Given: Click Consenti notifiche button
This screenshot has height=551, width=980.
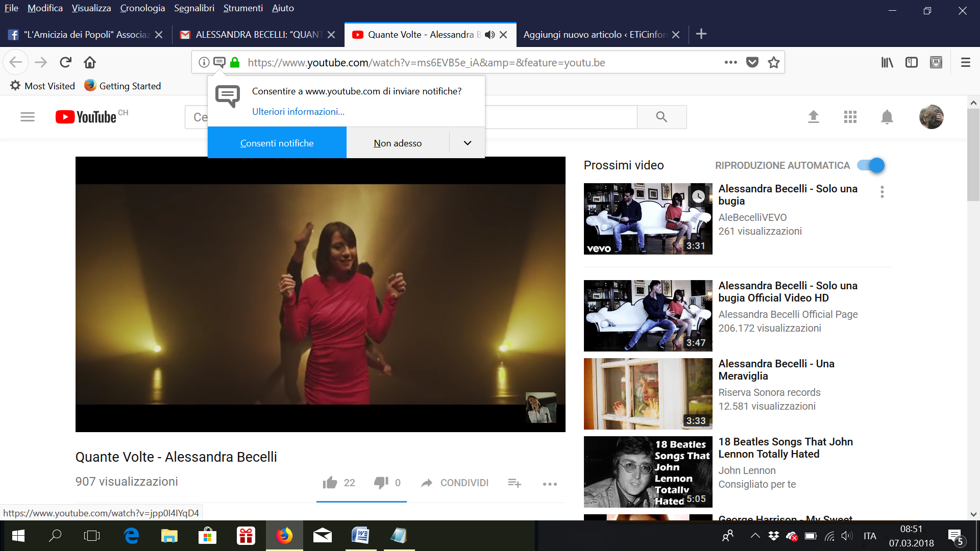Looking at the screenshot, I should 277,143.
